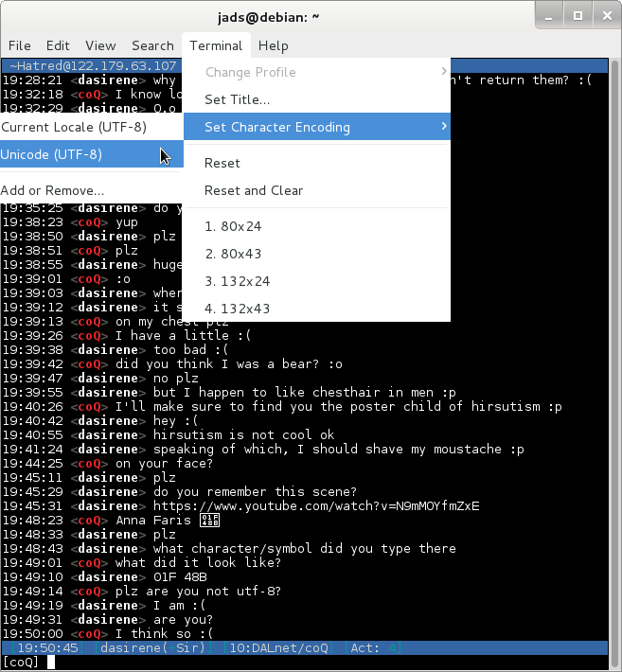Minimize the terminal window
622x672 pixels.
point(549,16)
